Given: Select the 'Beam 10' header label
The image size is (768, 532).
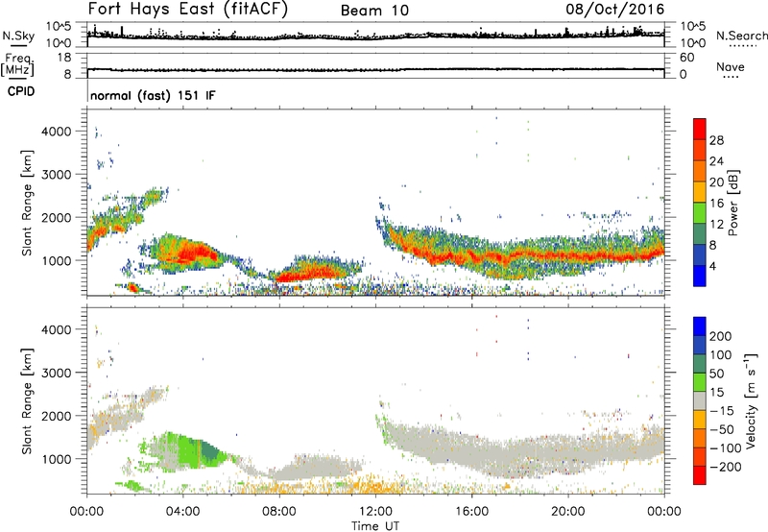Looking at the screenshot, I should pyautogui.click(x=374, y=11).
